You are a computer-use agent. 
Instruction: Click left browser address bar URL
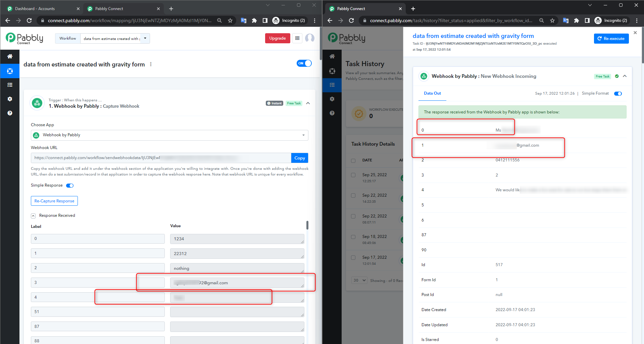[130, 20]
